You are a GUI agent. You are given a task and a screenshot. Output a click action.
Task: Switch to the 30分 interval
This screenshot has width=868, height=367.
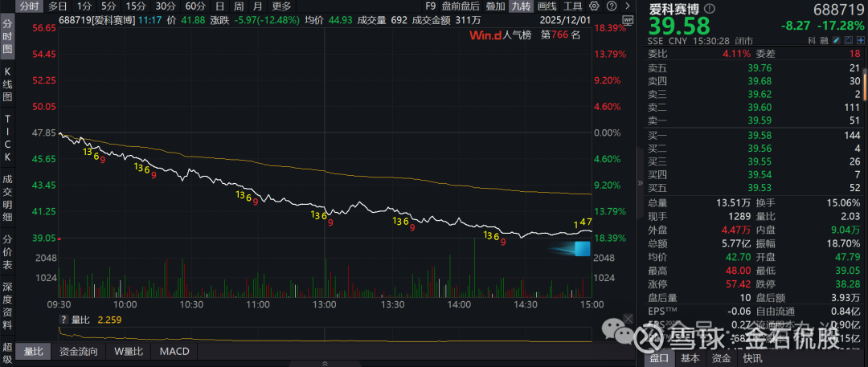[x=166, y=6]
